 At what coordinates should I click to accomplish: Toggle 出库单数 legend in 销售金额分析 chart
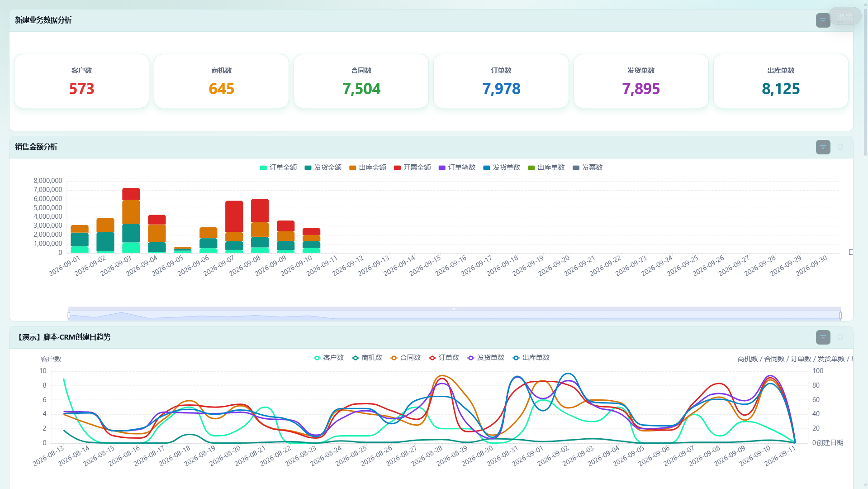click(546, 168)
